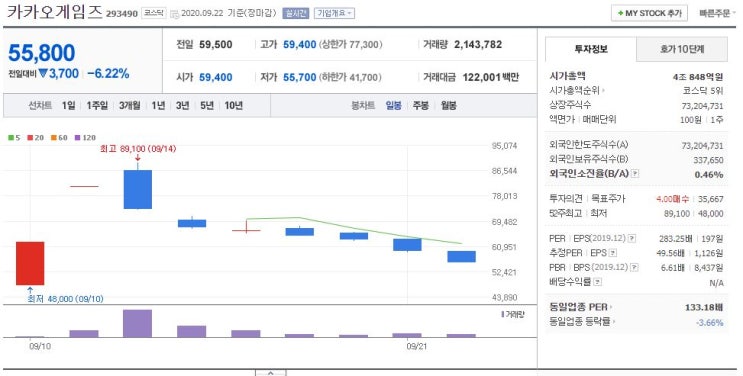This screenshot has width=743, height=376.
Task: Click the -6.22% change percentage
Action: click(108, 73)
